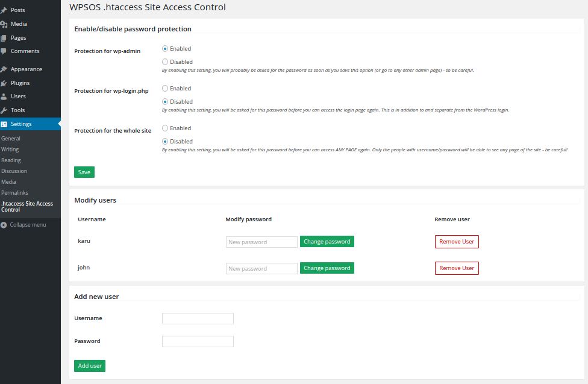Image resolution: width=588 pixels, height=384 pixels.
Task: Click Change password button for john
Action: 327,268
